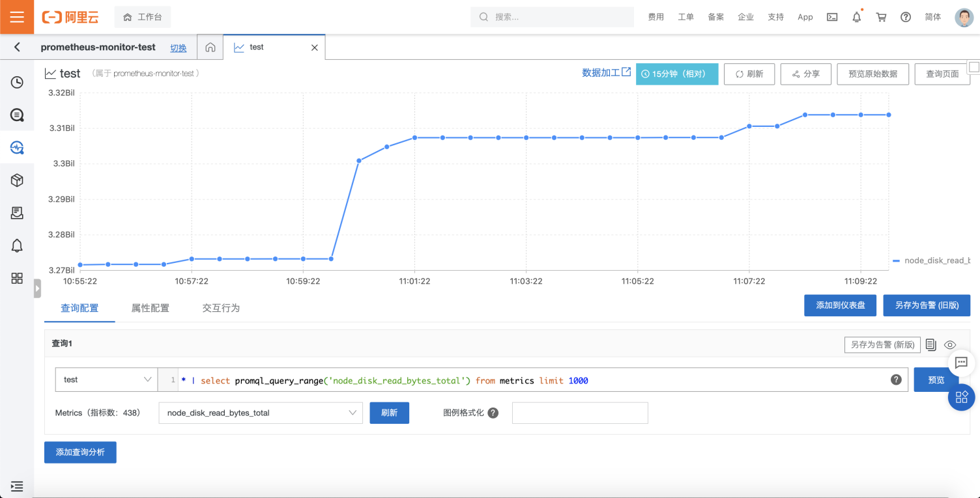Open the 15分钟(相对) time range selector
Viewport: 980px width, 498px height.
(677, 74)
